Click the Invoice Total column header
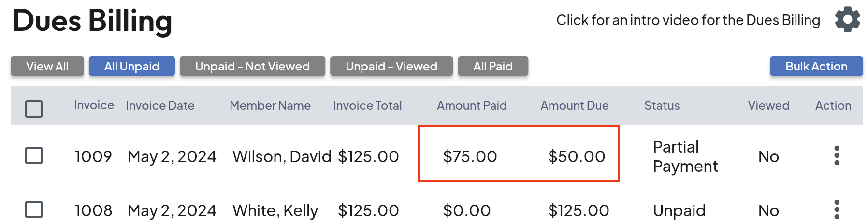This screenshot has height=222, width=868. tap(367, 106)
